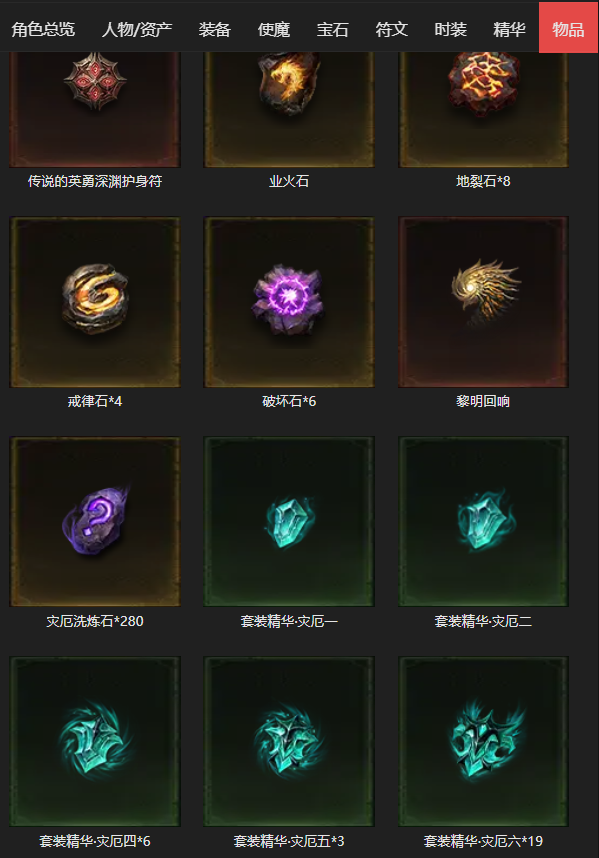Select the 套装精华·灾厄四 essence icon
Screen dimensions: 599x858
(x=95, y=741)
